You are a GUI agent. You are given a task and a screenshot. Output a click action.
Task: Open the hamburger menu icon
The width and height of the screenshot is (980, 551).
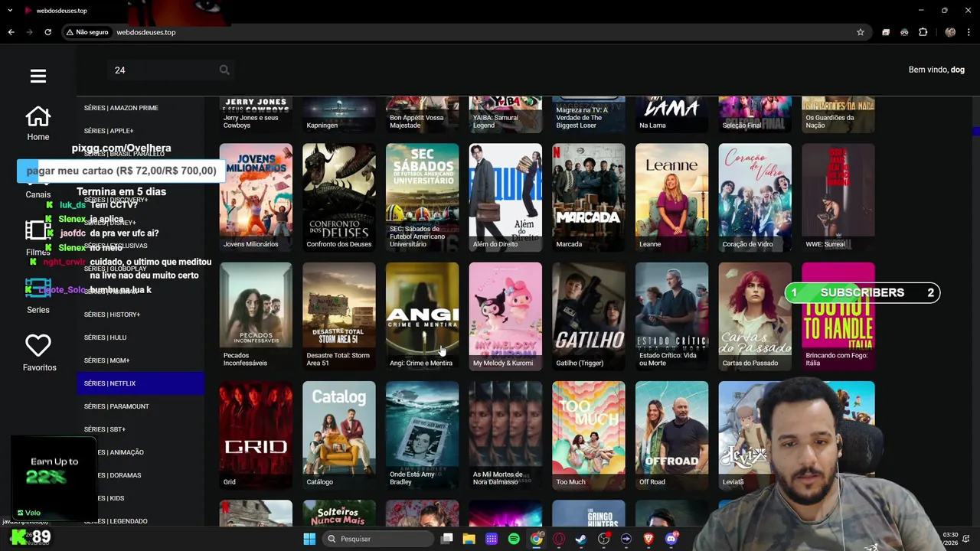(38, 76)
